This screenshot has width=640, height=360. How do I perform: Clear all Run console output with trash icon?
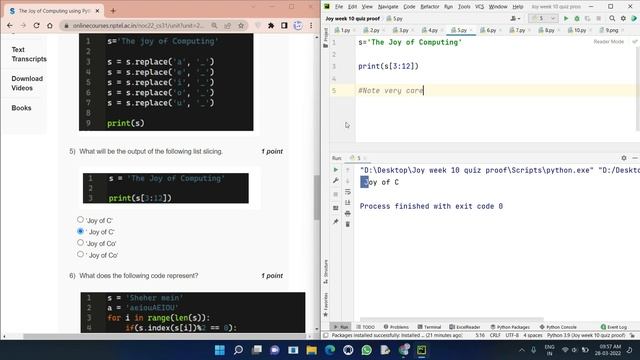348,224
